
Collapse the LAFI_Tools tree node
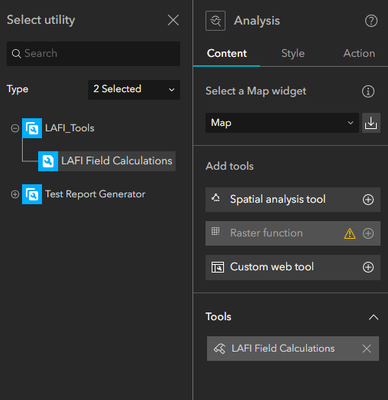[15, 128]
